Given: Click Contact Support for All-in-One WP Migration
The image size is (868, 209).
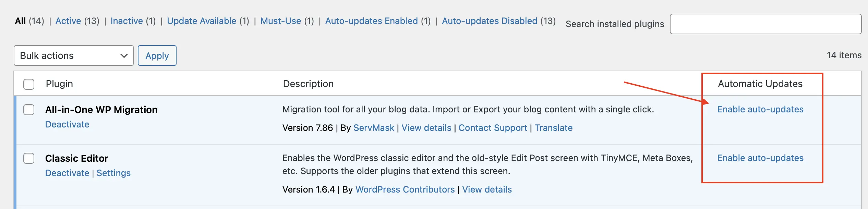Looking at the screenshot, I should [493, 128].
